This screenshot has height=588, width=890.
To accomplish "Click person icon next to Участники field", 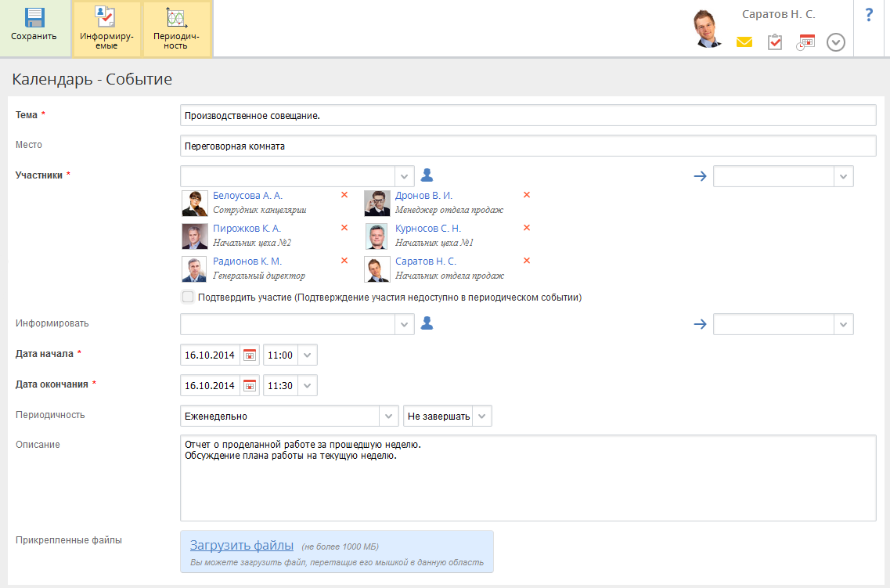I will (427, 175).
